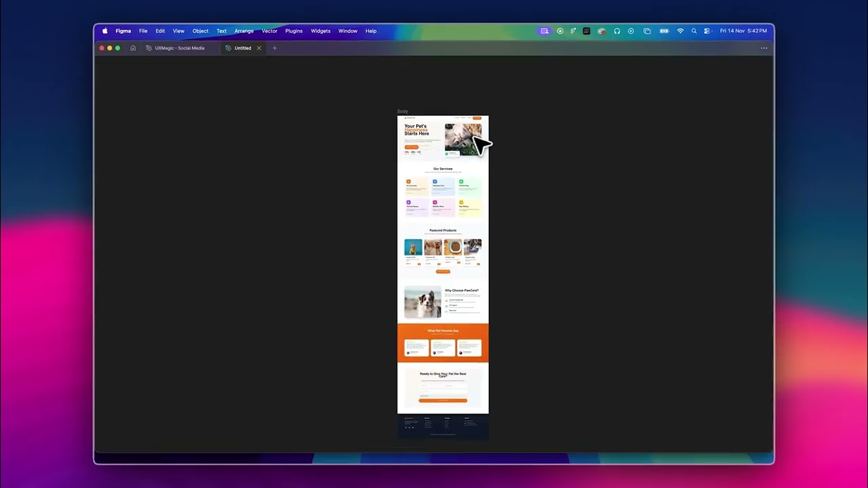
Task: Open macOS Control Center
Action: click(707, 31)
